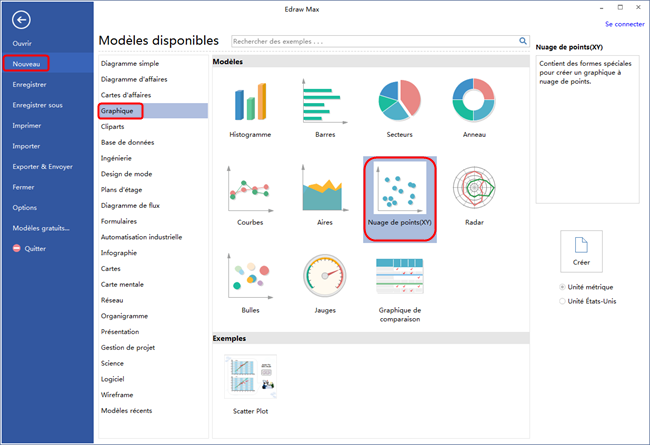The width and height of the screenshot is (650, 445).
Task: Click Fermer in the sidebar
Action: pos(23,187)
